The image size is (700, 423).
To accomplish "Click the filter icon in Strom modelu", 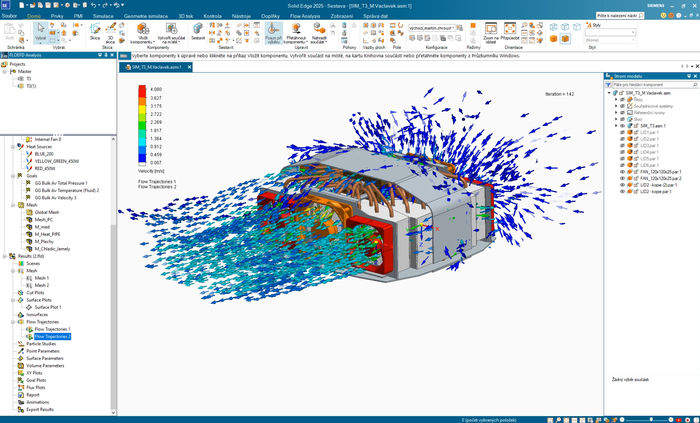I will pos(608,85).
